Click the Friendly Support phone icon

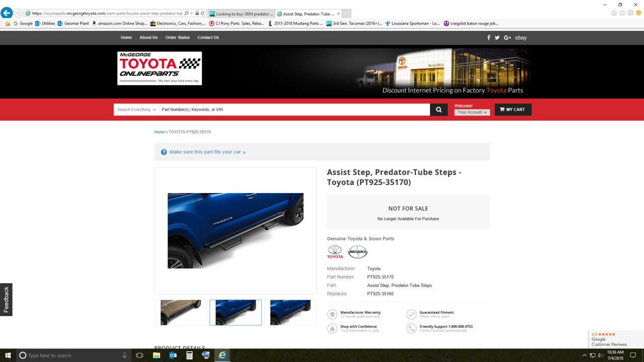pos(412,328)
